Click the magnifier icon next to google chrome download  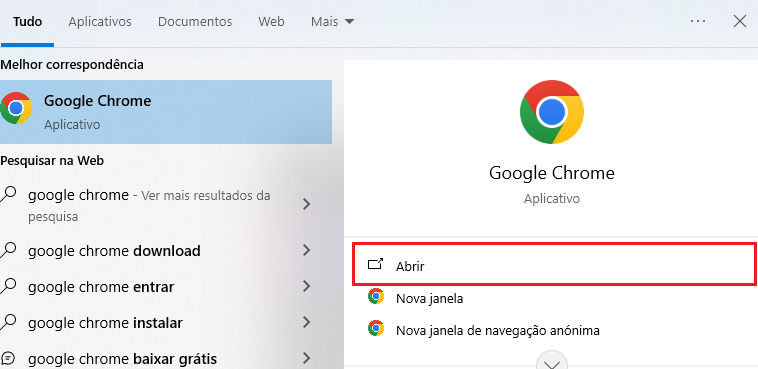tap(8, 250)
